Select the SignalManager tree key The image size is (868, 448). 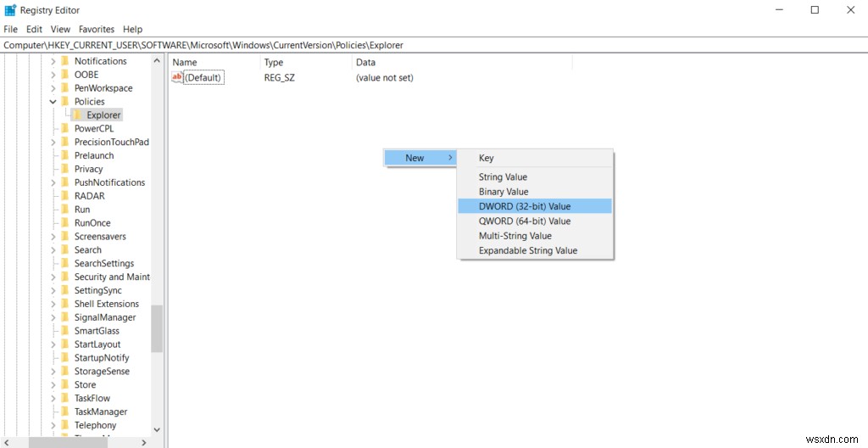coord(105,317)
